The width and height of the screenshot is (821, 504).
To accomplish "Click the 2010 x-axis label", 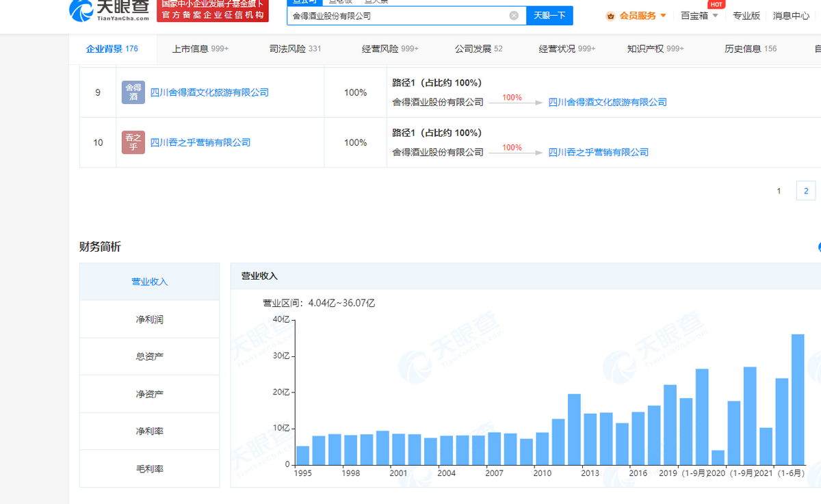I will point(543,473).
